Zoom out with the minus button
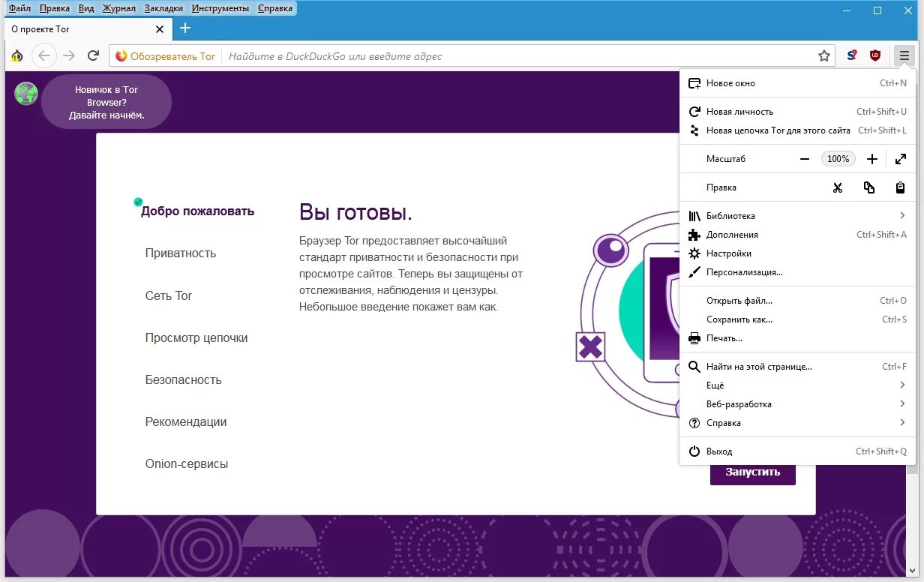The image size is (924, 582). pyautogui.click(x=805, y=159)
